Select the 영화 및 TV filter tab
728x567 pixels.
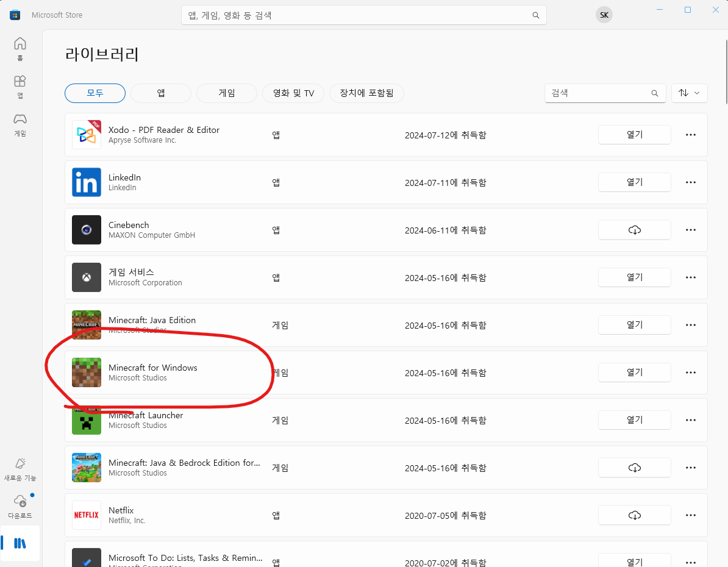[x=293, y=93]
